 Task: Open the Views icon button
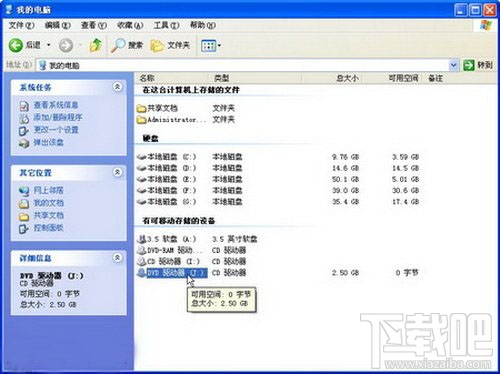(209, 45)
